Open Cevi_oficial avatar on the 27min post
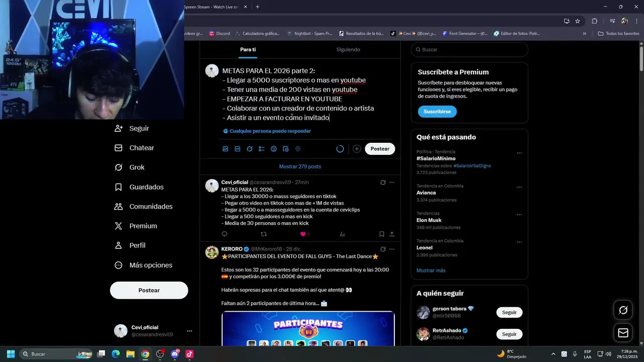This screenshot has width=644, height=362. click(212, 186)
